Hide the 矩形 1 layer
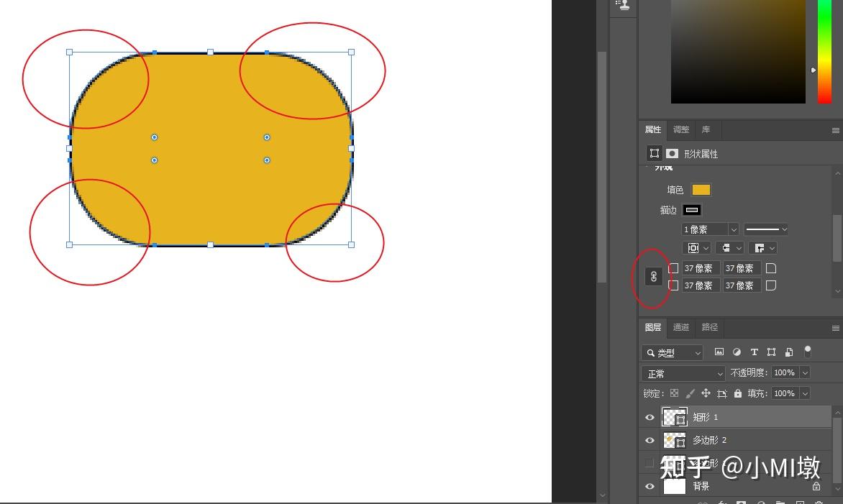The height and width of the screenshot is (504, 843). click(650, 418)
